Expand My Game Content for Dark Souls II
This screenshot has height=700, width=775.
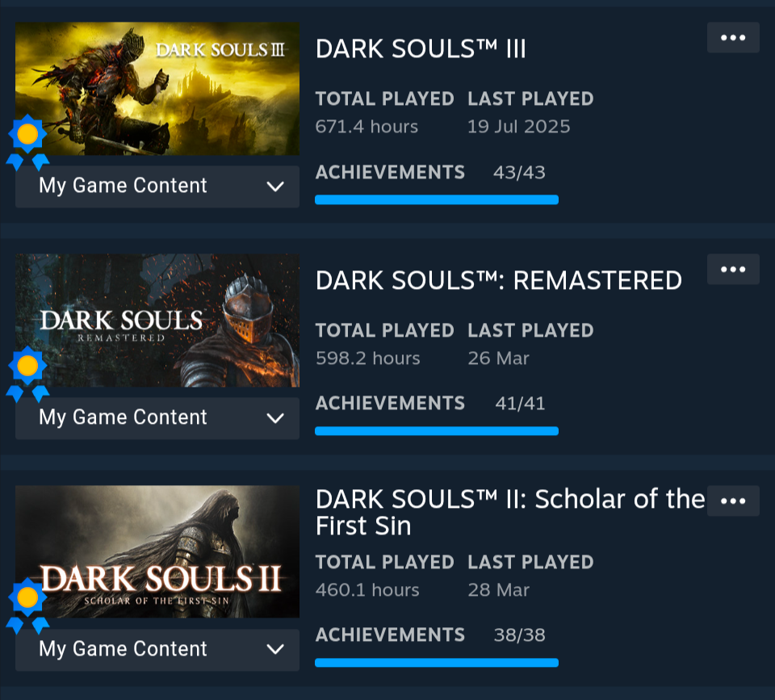[157, 650]
